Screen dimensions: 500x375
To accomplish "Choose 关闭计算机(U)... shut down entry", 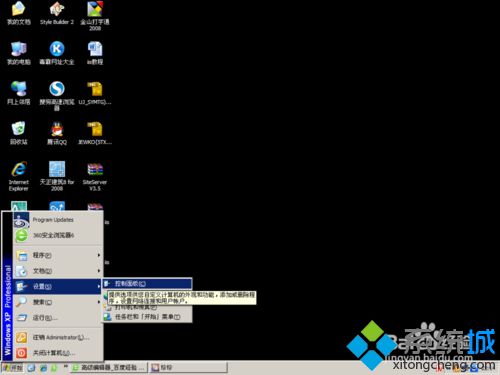I will (x=58, y=353).
